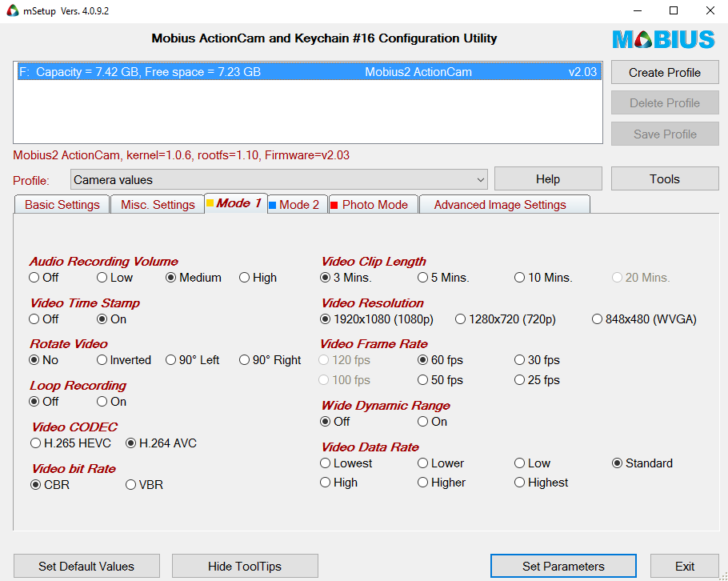728x581 pixels.
Task: Set Video Data Rate to High
Action: click(339, 483)
